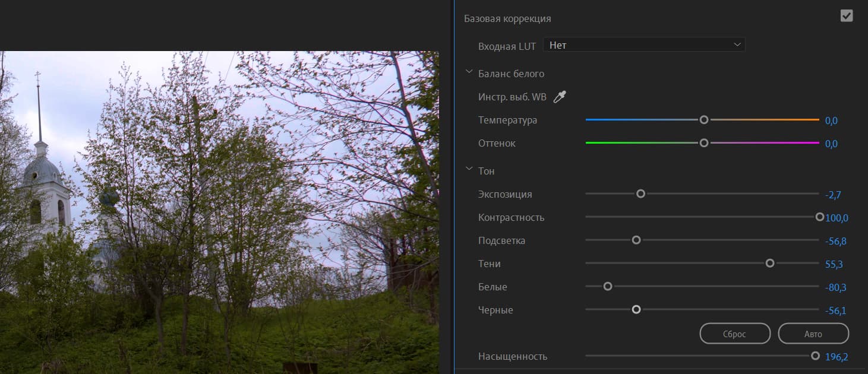The height and width of the screenshot is (374, 868).
Task: Click the Температура value 0,0
Action: tap(831, 121)
